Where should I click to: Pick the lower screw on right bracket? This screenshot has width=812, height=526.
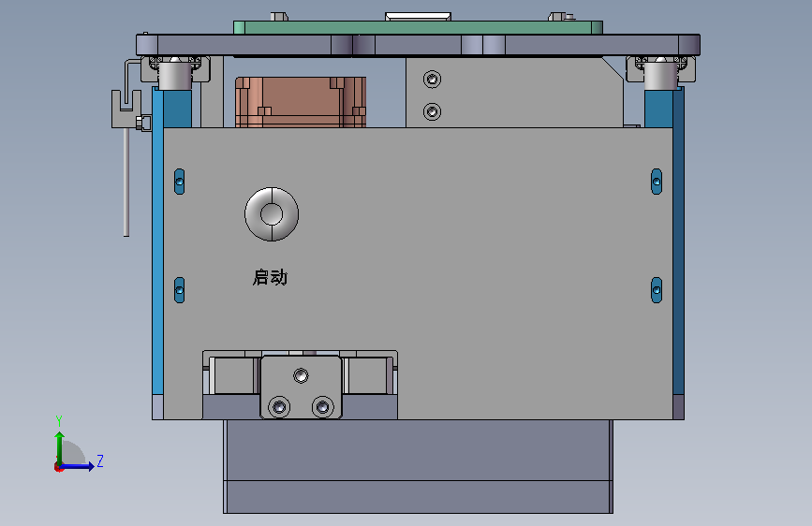(432, 111)
